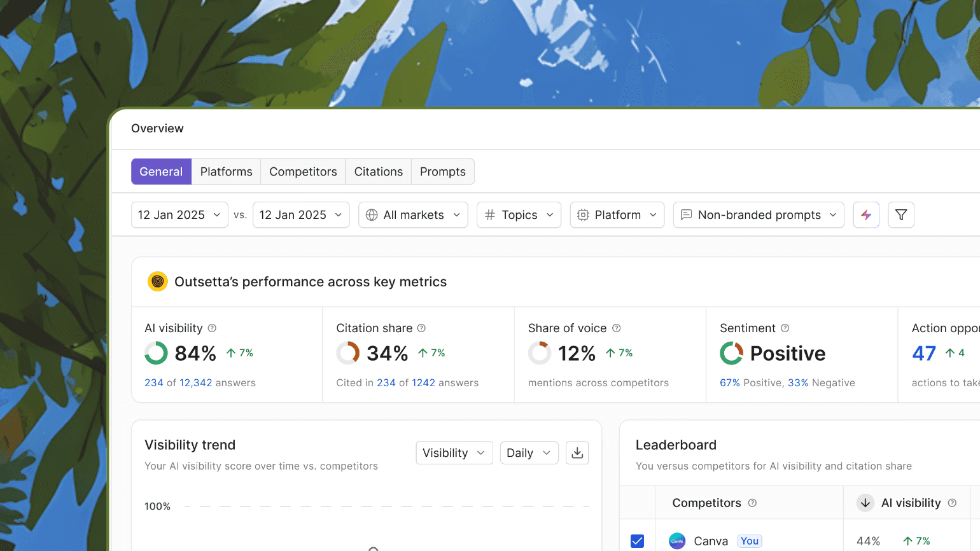Click the Outsetta logo icon

157,281
